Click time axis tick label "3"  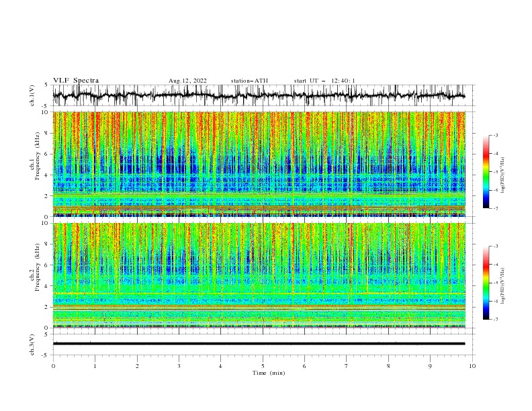(x=179, y=366)
